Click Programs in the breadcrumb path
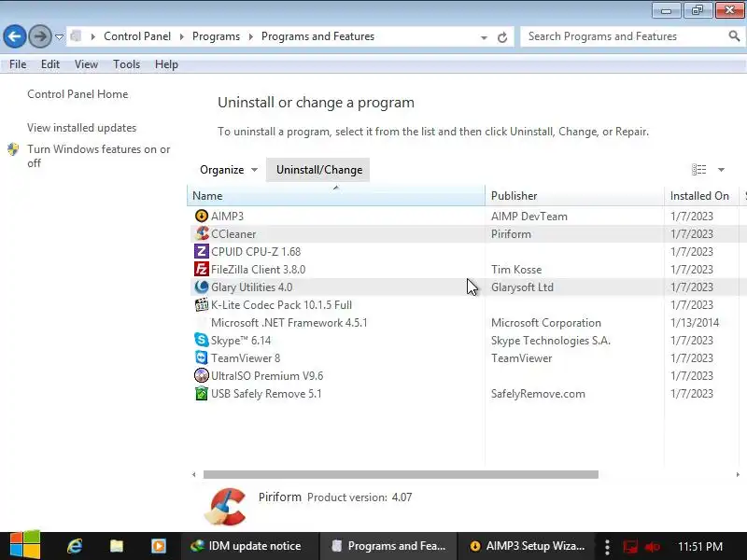The image size is (747, 560). pyautogui.click(x=216, y=36)
